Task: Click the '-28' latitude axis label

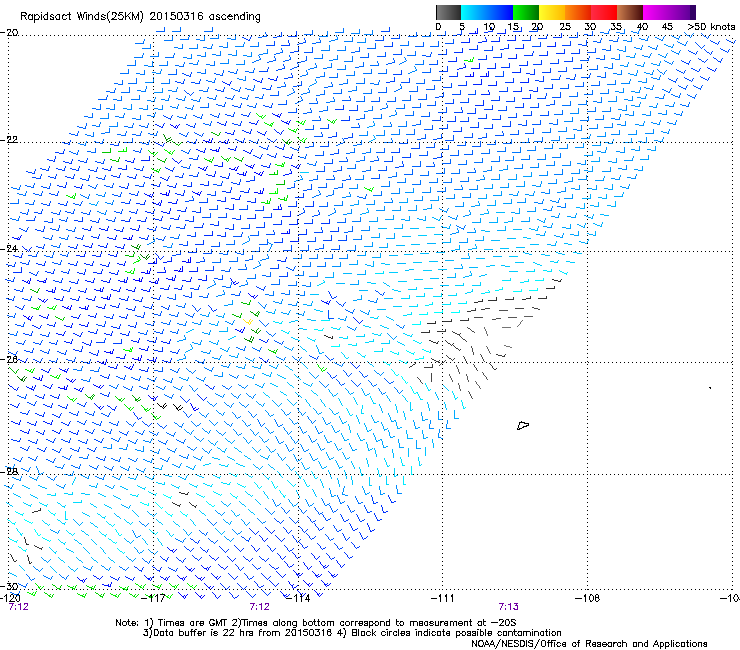Action: point(9,471)
